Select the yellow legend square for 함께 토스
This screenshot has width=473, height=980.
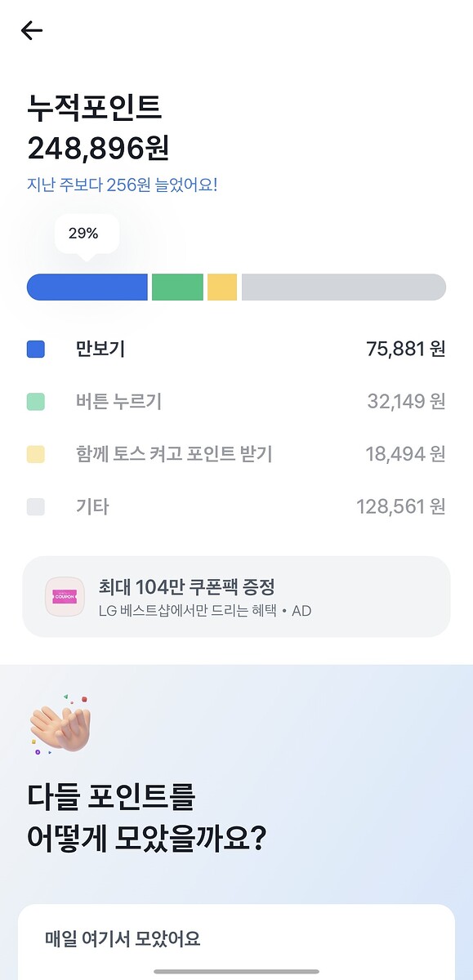[x=36, y=454]
